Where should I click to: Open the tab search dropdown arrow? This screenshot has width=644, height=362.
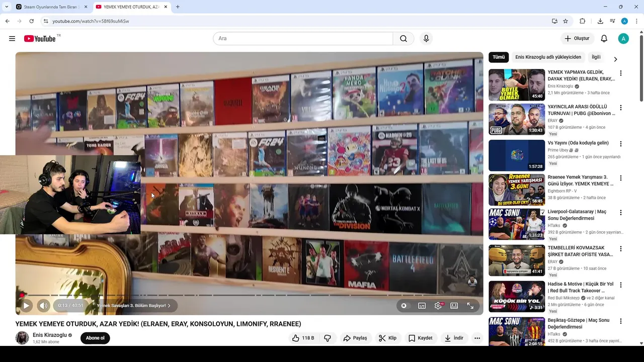coord(6,7)
